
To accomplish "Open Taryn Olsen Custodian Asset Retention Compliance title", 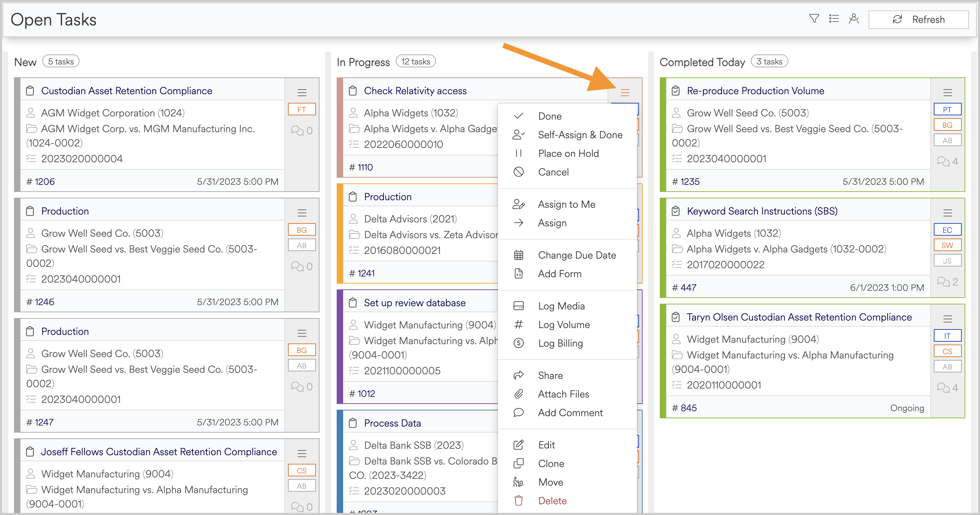I will point(799,317).
